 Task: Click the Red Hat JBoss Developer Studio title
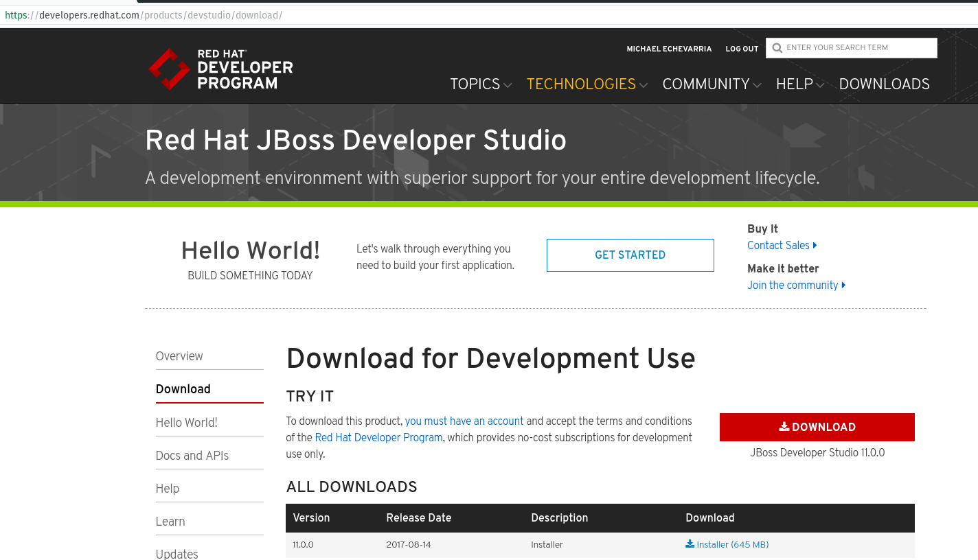pyautogui.click(x=356, y=140)
